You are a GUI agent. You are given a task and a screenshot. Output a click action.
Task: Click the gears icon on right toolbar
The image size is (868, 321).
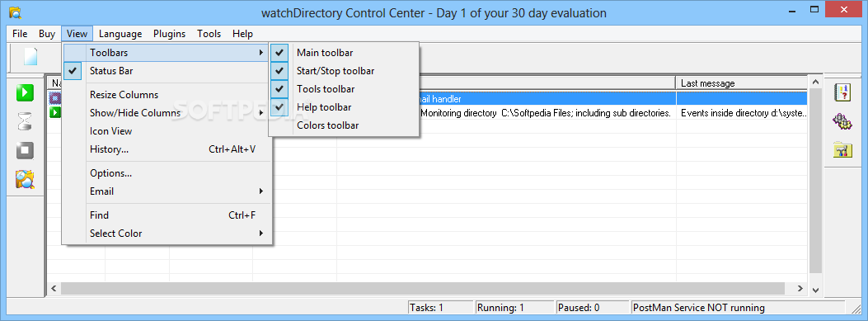point(842,120)
